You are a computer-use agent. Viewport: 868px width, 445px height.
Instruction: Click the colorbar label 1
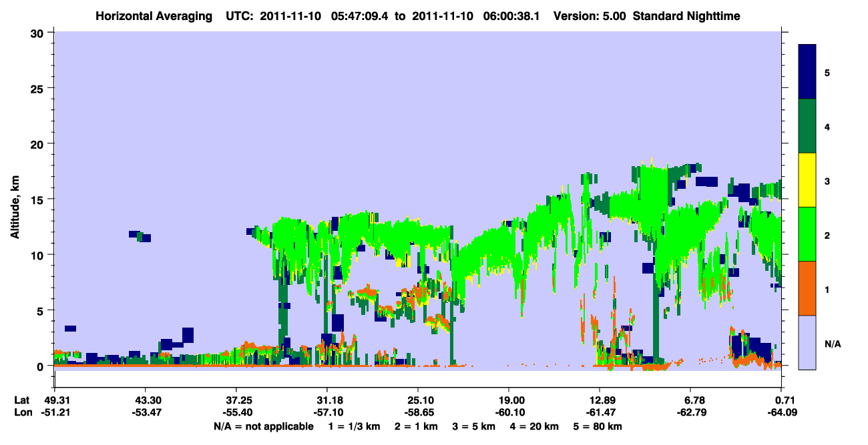pos(827,290)
